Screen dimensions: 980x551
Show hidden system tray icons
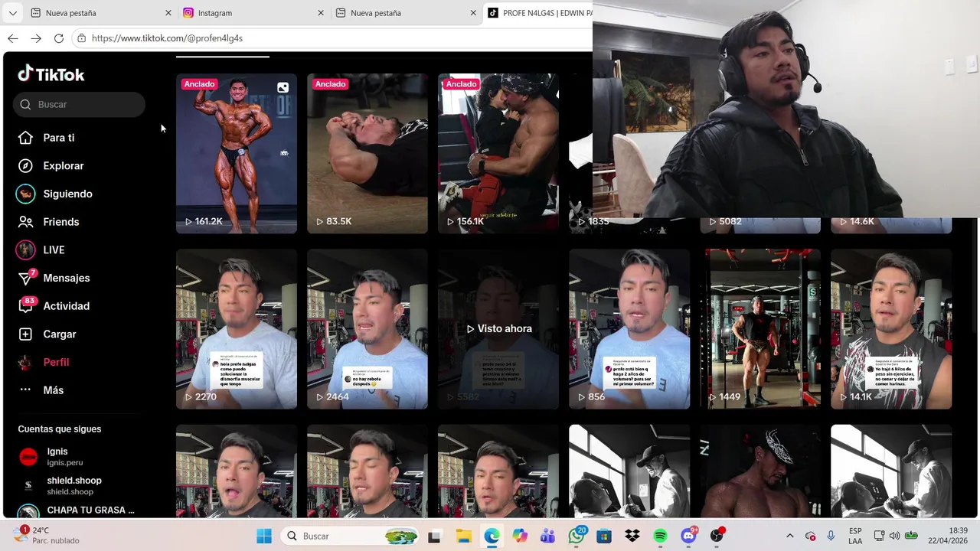[790, 536]
